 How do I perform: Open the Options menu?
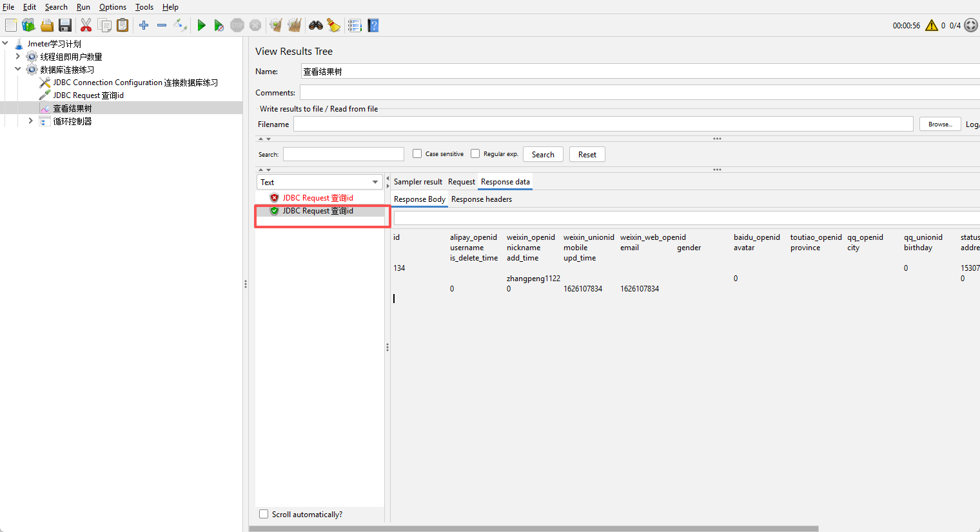tap(113, 7)
